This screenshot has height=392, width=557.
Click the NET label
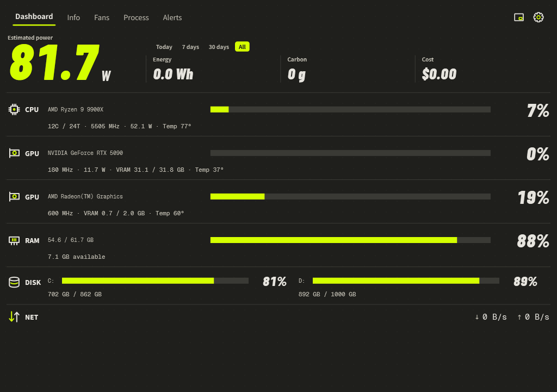click(x=32, y=318)
